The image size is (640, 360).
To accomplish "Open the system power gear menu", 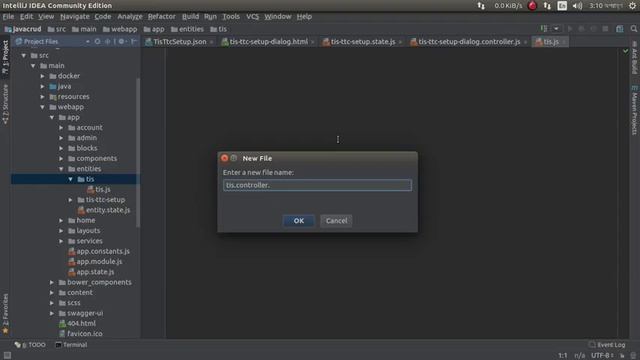I will pyautogui.click(x=632, y=6).
